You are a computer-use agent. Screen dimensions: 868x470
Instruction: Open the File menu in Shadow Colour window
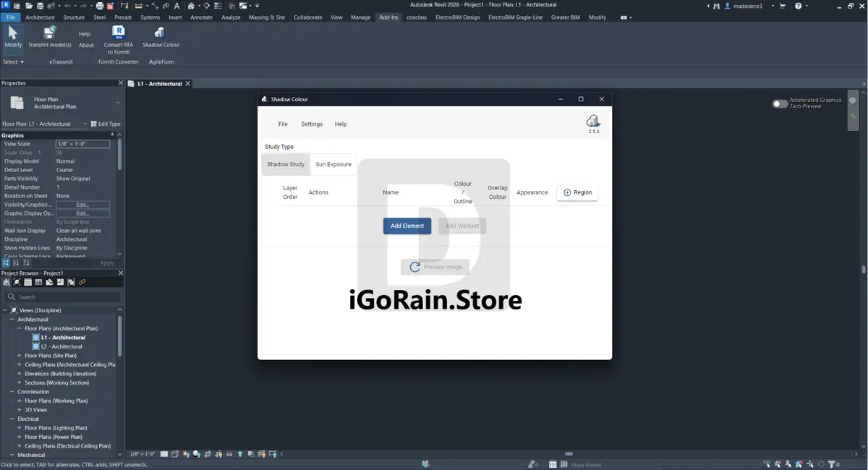[x=283, y=124]
